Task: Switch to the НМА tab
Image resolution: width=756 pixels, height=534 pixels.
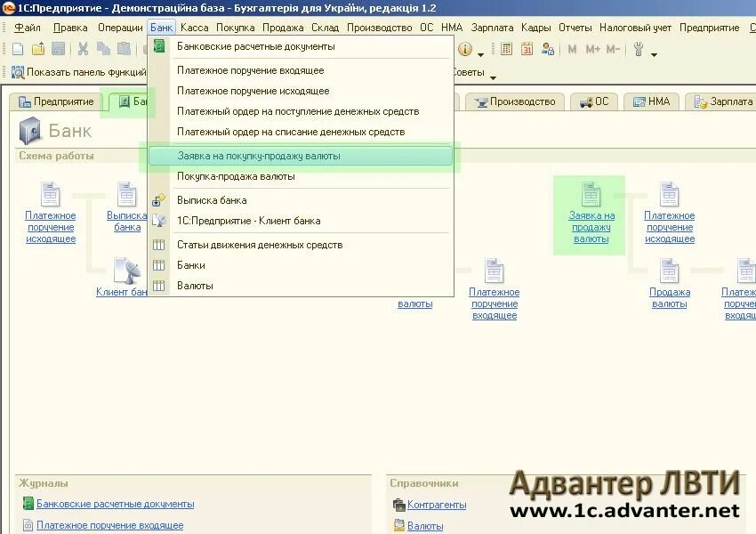Action: click(651, 101)
